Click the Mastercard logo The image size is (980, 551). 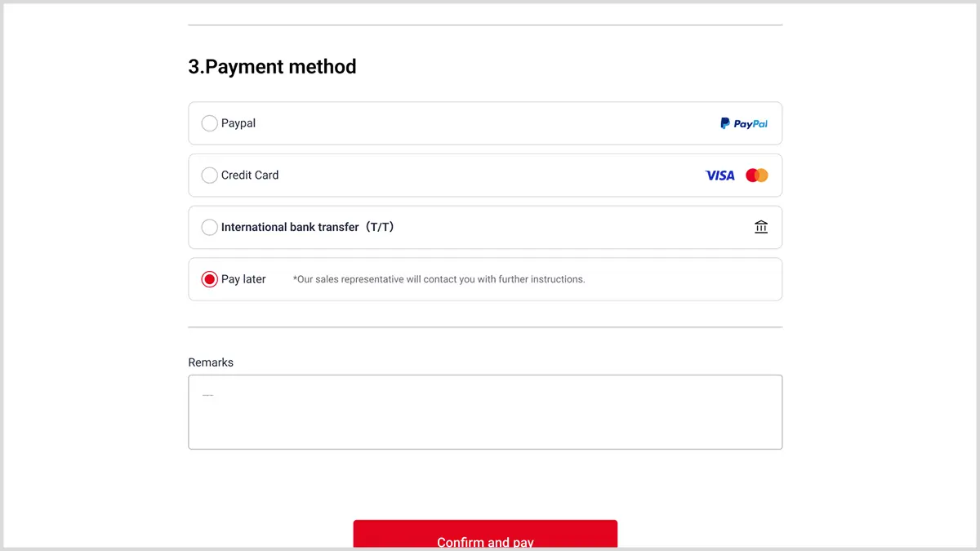(x=757, y=176)
